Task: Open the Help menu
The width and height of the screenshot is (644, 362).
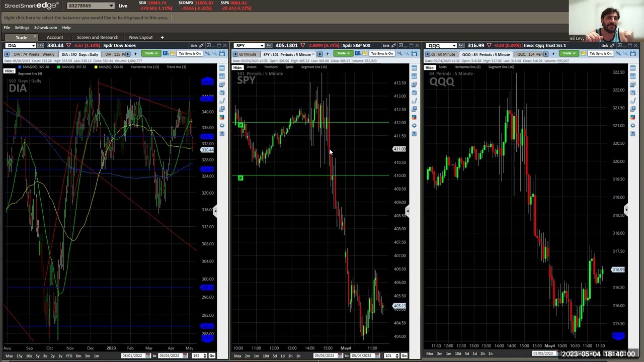Action: point(66,27)
